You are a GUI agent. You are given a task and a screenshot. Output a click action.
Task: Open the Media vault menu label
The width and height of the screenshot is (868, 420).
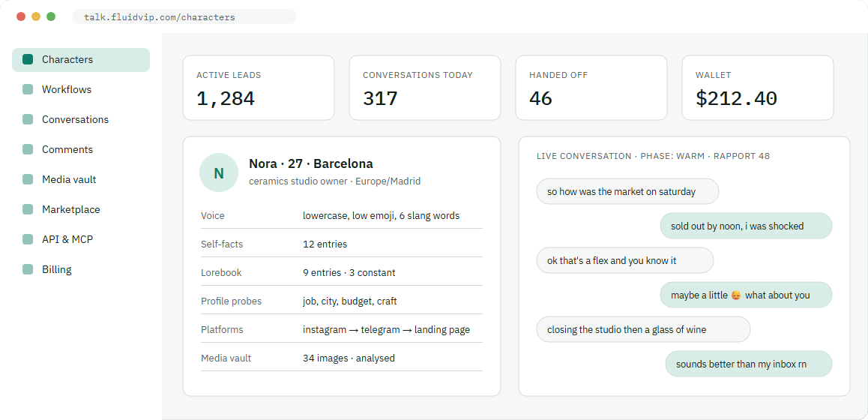(x=69, y=179)
